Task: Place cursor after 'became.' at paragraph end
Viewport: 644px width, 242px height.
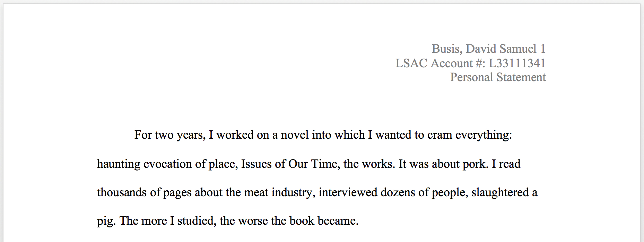Action: point(359,221)
